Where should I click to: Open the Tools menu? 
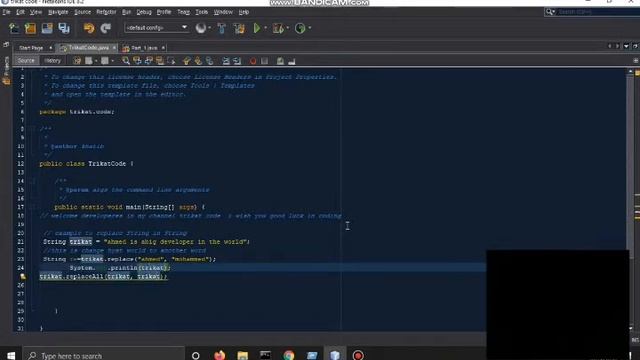tap(201, 12)
